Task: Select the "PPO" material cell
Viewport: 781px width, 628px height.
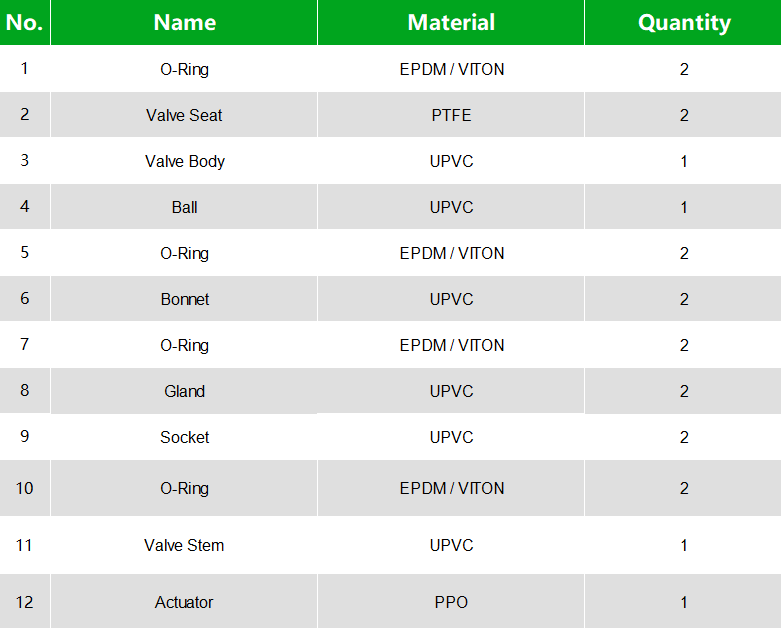Action: pos(451,602)
